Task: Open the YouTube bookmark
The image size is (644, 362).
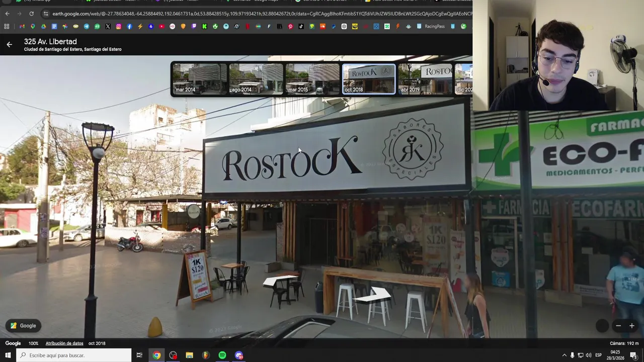Action: click(x=162, y=26)
